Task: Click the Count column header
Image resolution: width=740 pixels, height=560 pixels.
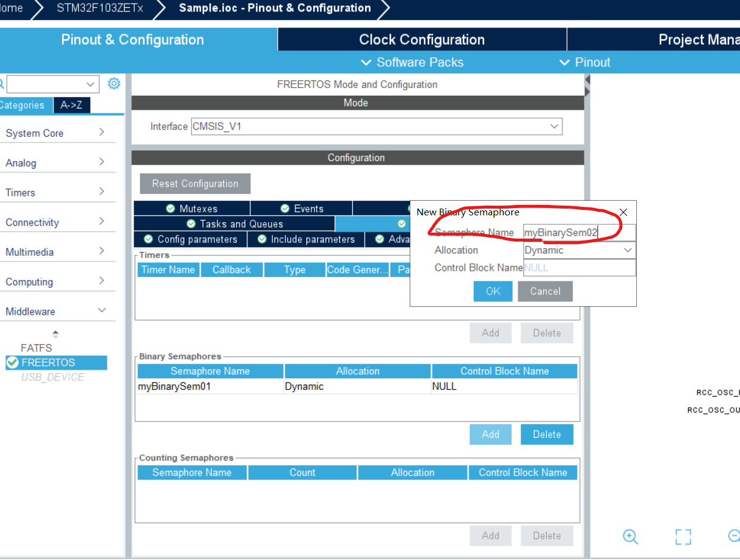Action: 302,473
